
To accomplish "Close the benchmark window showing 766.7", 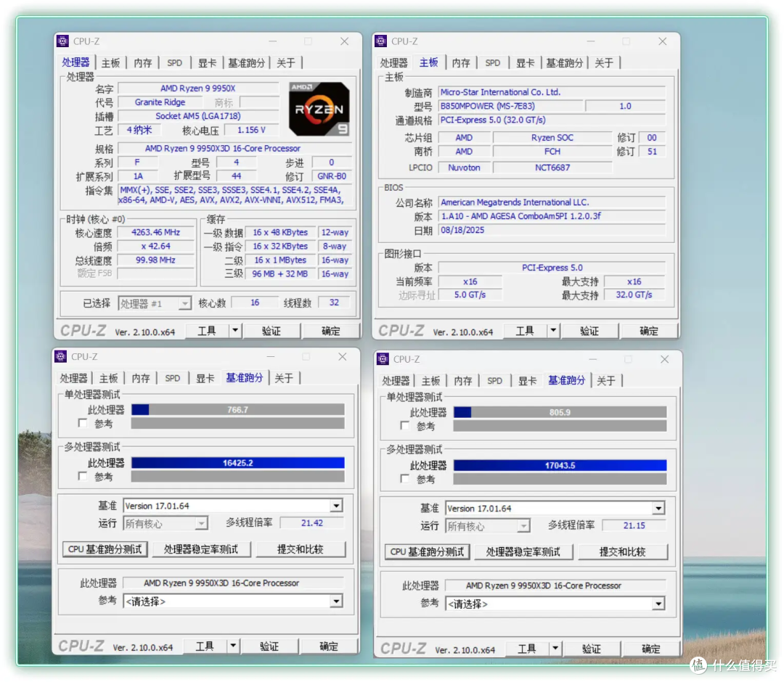I will 343,357.
